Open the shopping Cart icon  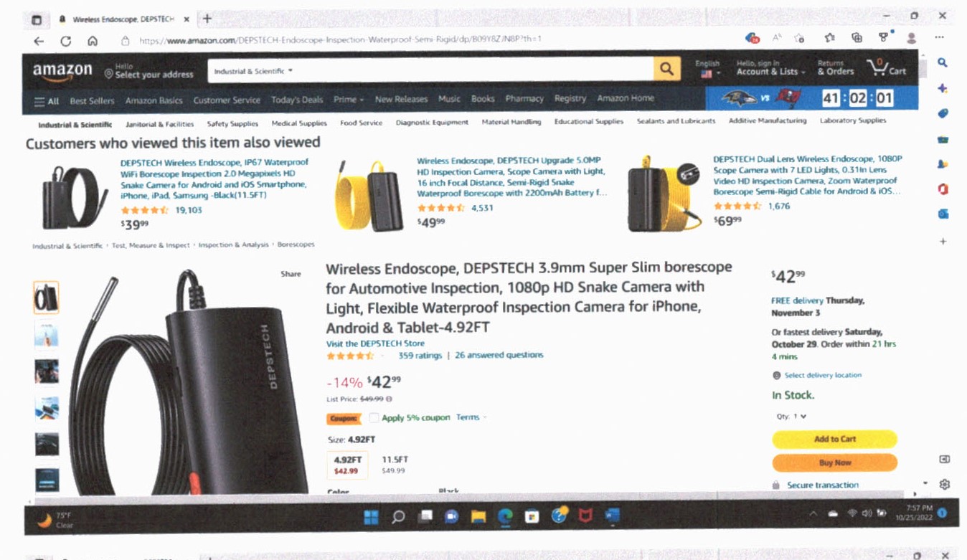pyautogui.click(x=887, y=69)
